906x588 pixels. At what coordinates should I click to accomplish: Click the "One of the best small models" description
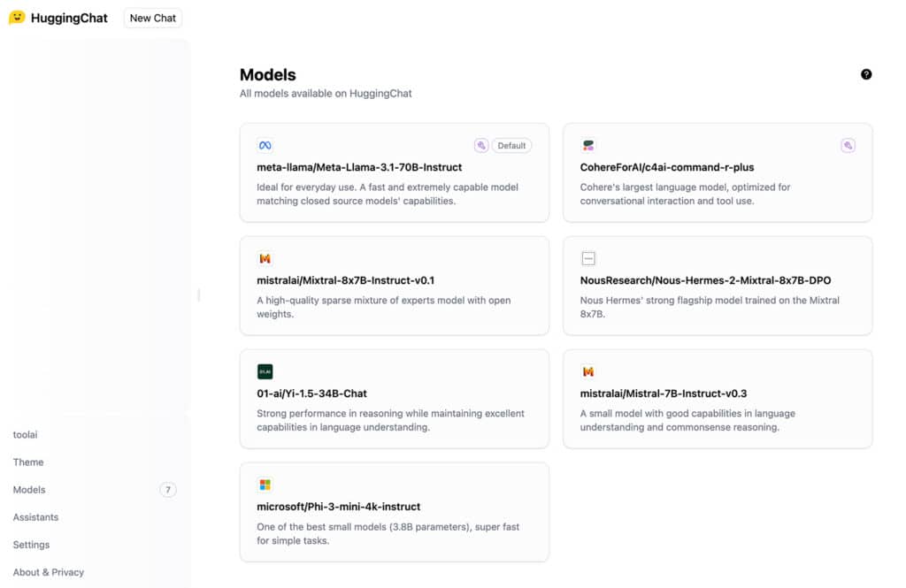click(x=388, y=534)
